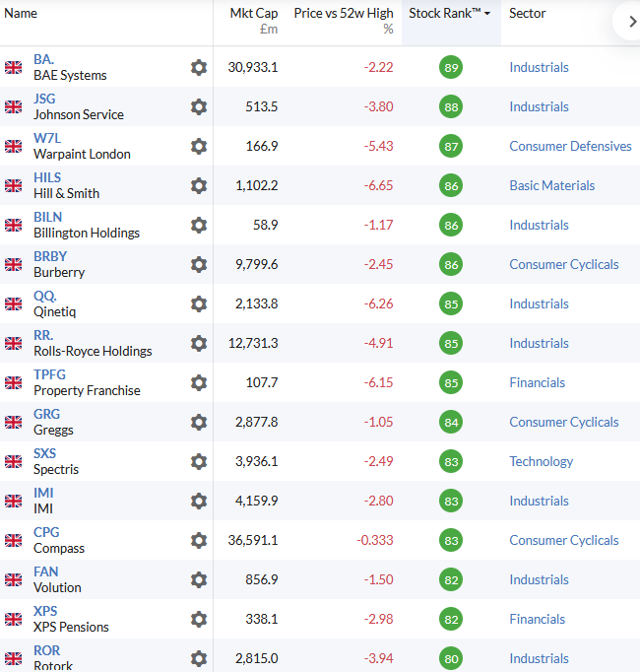
Task: Click the 80 stock rank badge for Rotork
Action: [x=451, y=659]
